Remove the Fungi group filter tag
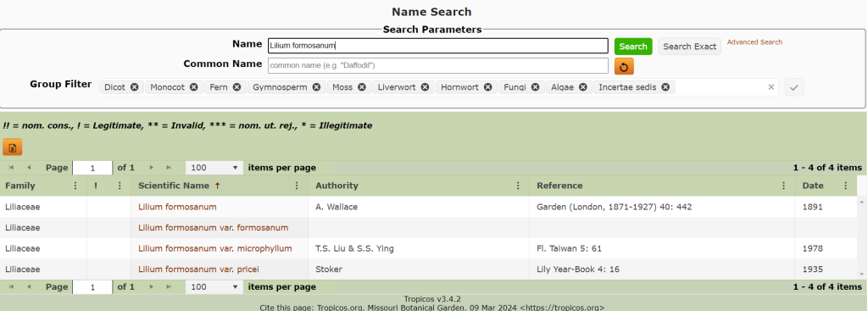 click(536, 87)
